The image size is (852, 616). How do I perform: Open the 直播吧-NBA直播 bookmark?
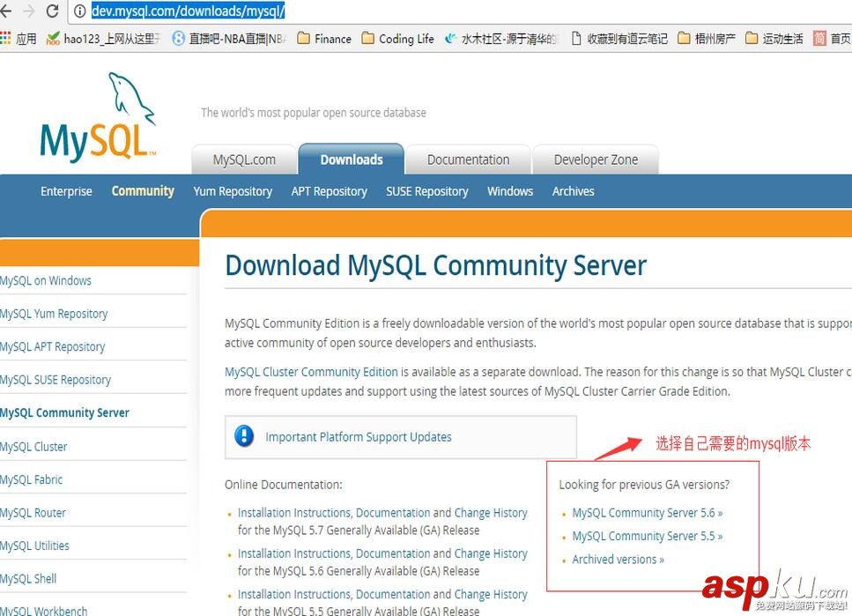[230, 39]
